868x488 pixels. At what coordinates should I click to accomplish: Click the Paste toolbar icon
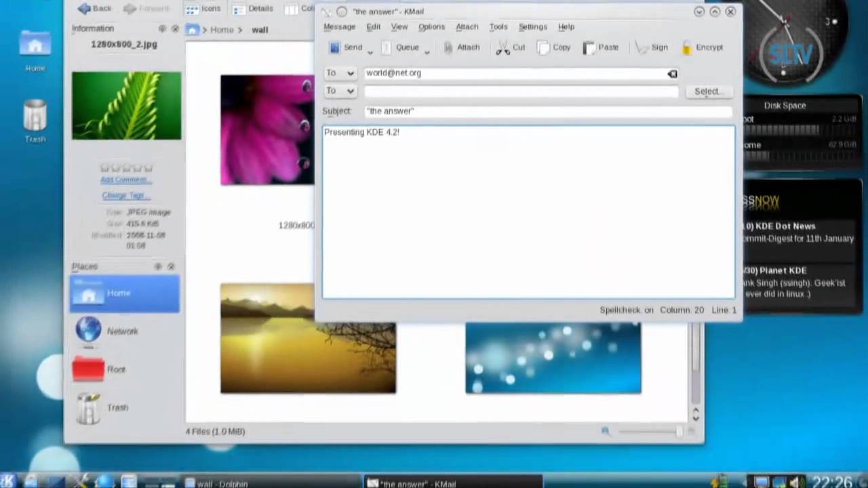pyautogui.click(x=589, y=47)
